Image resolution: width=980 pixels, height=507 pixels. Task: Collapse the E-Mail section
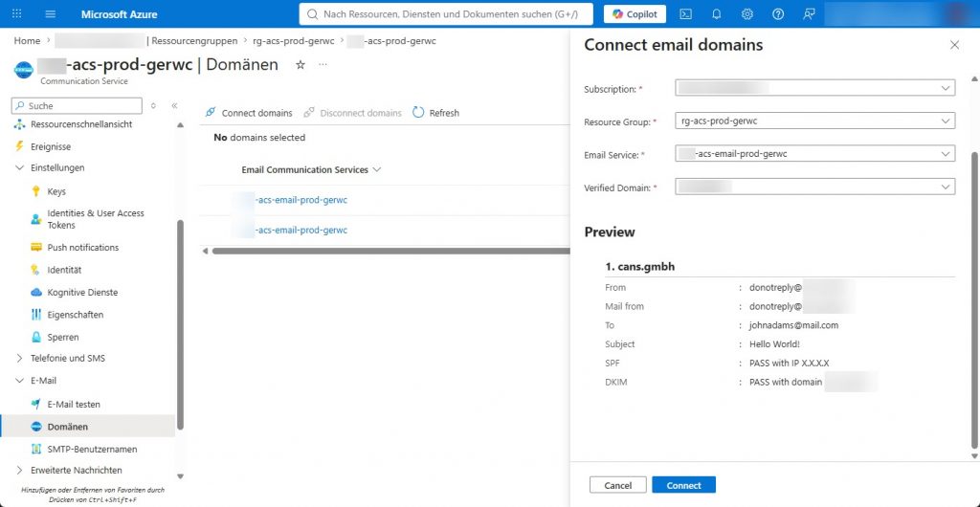tap(44, 381)
